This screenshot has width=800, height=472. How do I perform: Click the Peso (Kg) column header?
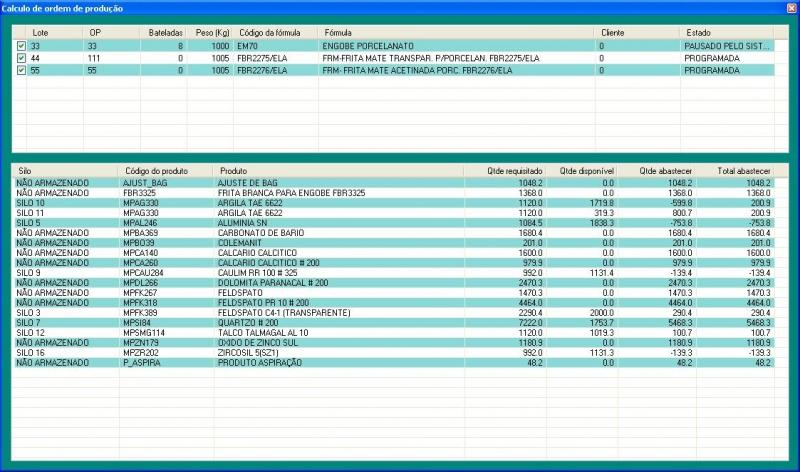point(213,33)
